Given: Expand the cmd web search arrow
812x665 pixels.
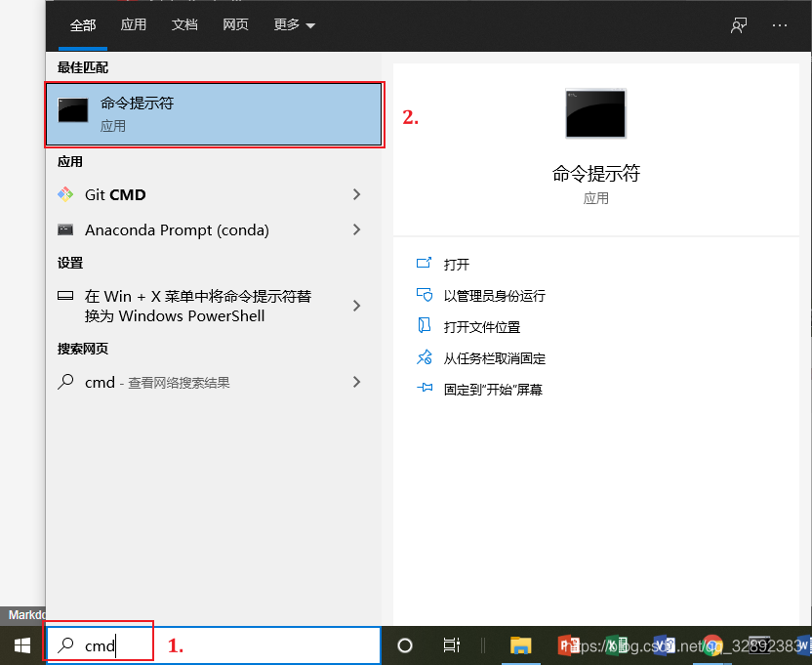Looking at the screenshot, I should point(356,382).
